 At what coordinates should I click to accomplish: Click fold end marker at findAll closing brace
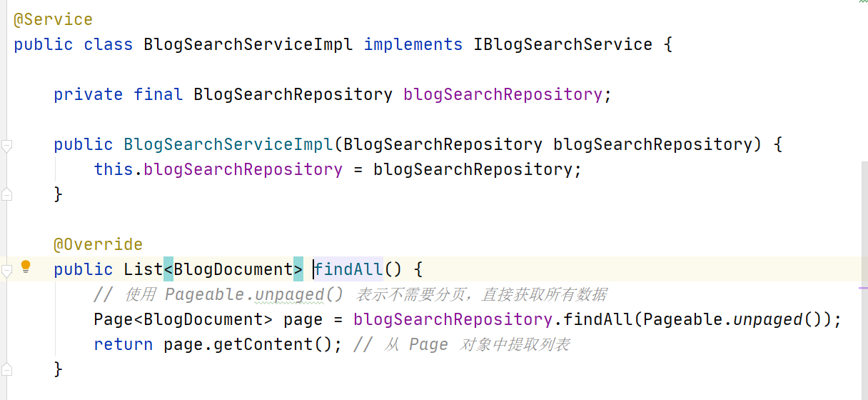click(6, 369)
